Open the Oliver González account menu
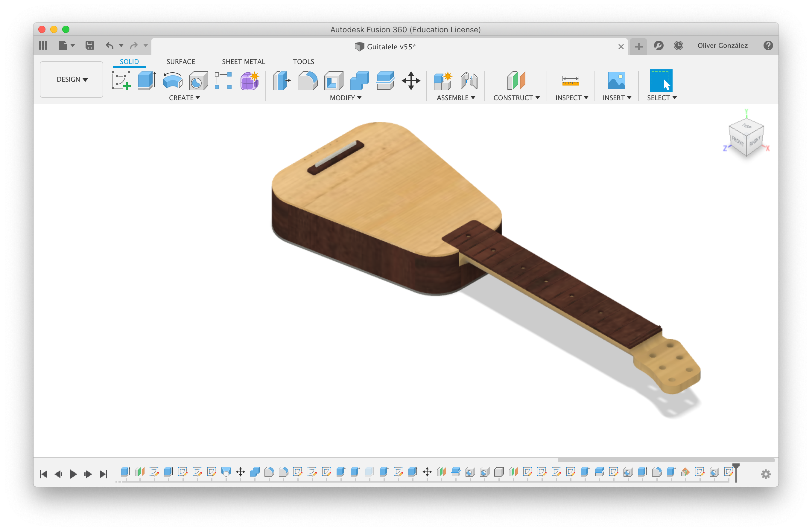 click(722, 46)
